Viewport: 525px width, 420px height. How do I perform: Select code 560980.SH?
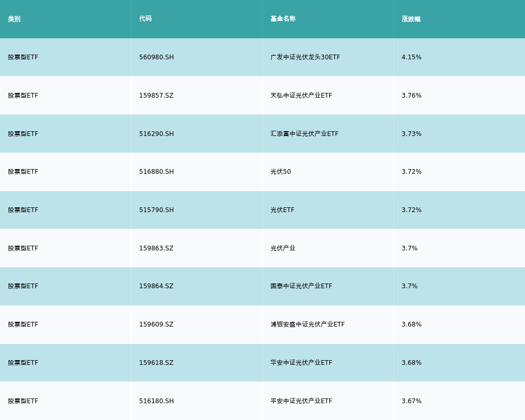(x=156, y=57)
